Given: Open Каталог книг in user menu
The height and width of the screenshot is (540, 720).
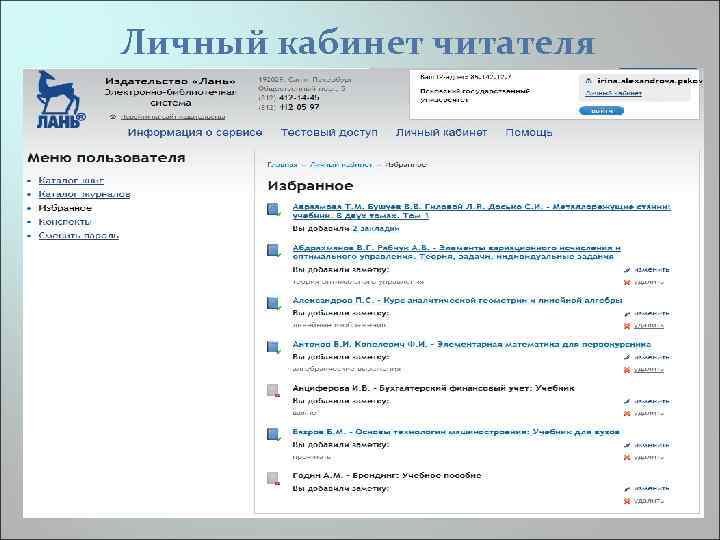Looking at the screenshot, I should 71,180.
